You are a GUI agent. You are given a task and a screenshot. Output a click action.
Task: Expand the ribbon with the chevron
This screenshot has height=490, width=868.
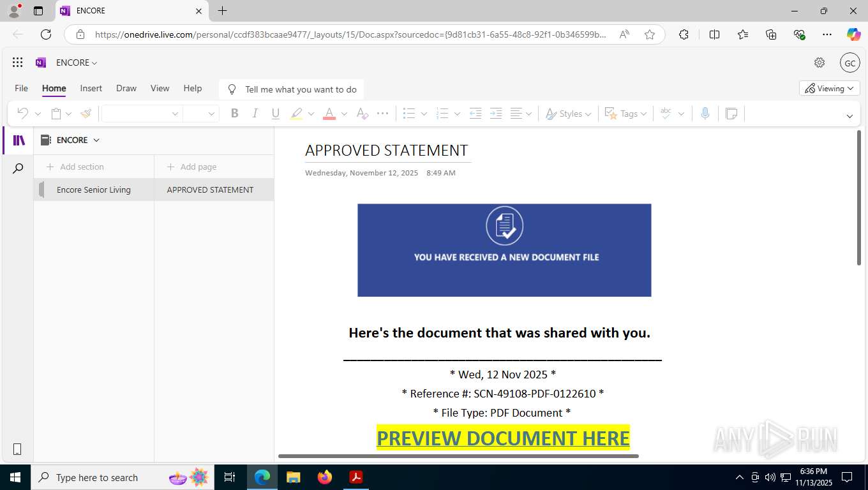click(849, 116)
